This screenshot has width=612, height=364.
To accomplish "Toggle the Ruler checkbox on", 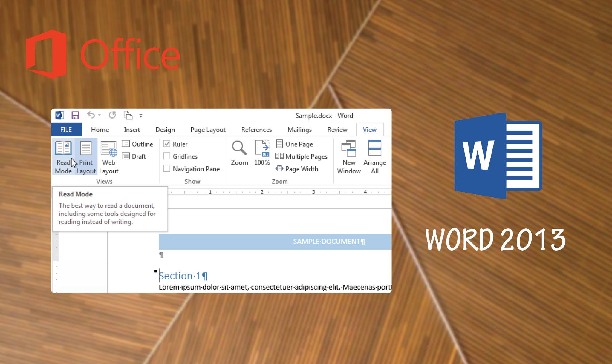I will pos(166,143).
